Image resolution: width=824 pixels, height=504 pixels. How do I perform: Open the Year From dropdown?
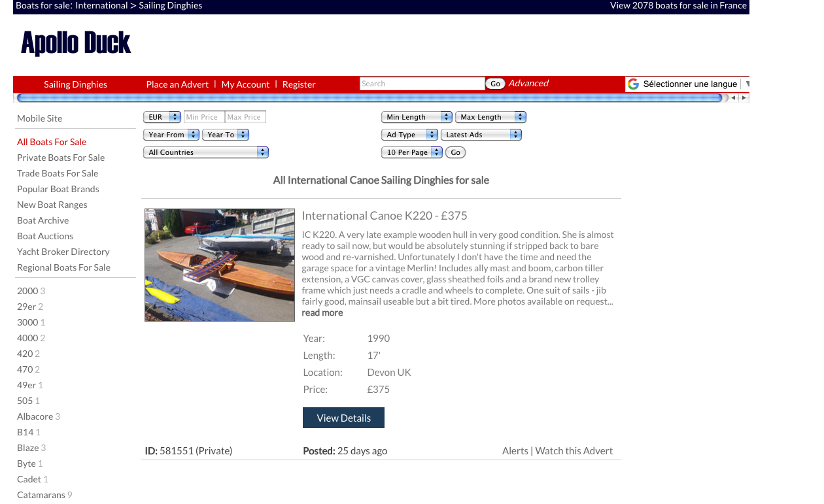tap(171, 135)
